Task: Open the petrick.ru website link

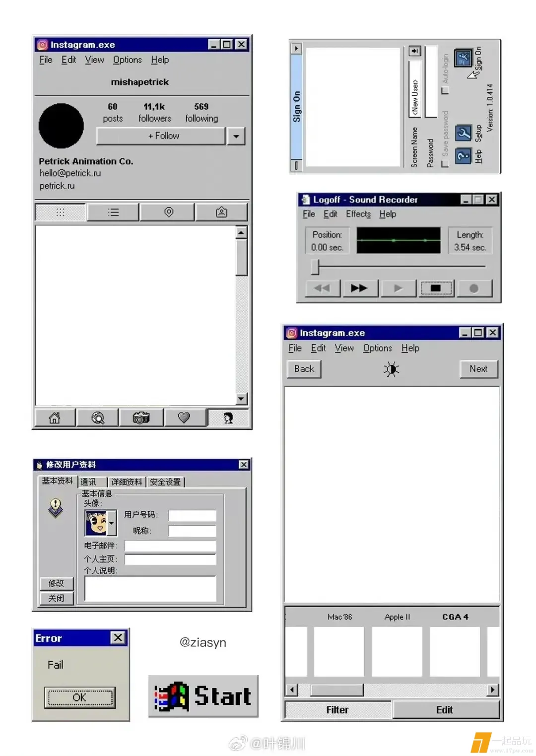Action: [57, 186]
